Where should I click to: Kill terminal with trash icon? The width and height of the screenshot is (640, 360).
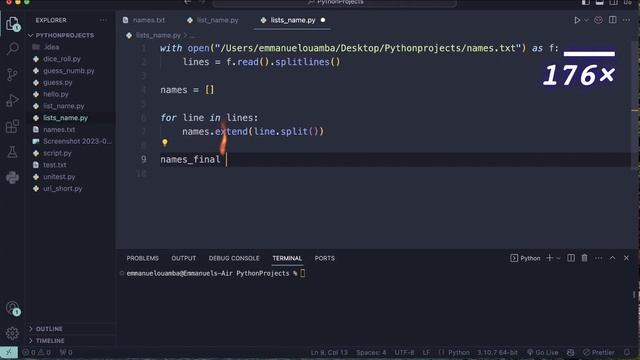(x=584, y=258)
